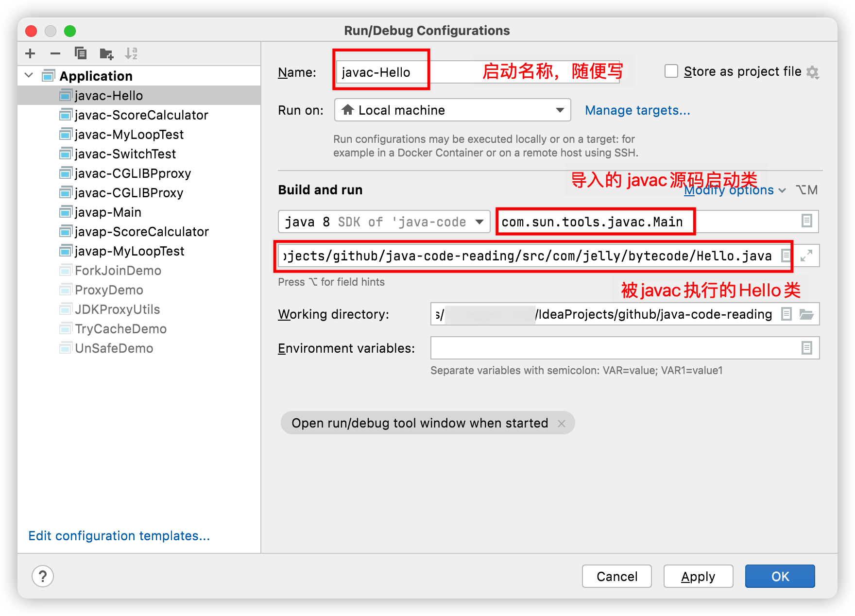Select the javac-ScoreCalculator configuration

point(141,115)
